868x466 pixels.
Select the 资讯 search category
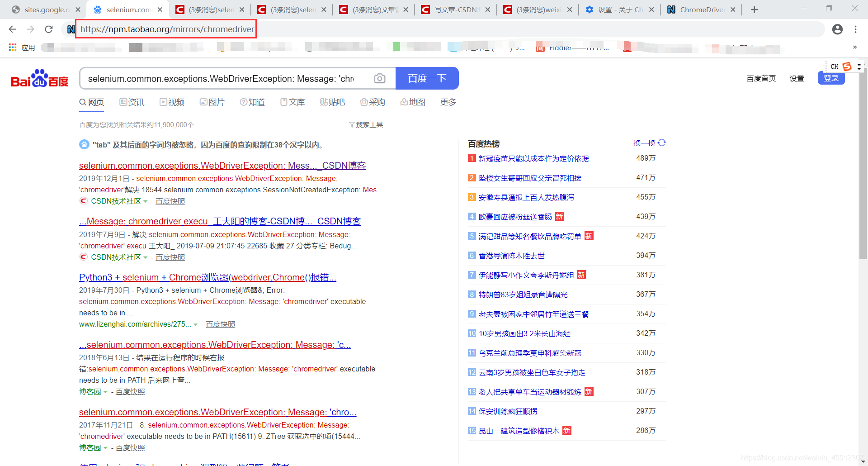click(132, 102)
